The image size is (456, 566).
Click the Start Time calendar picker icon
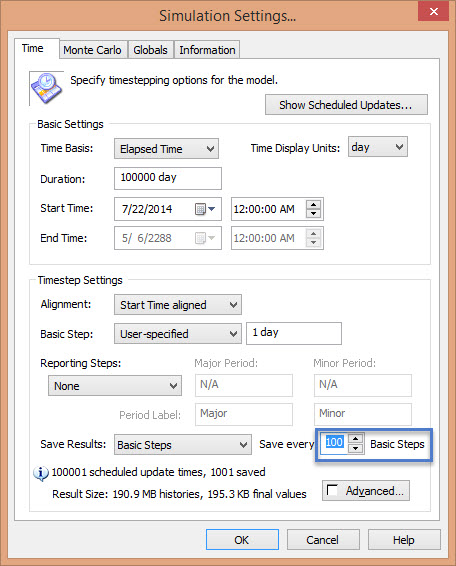(x=205, y=209)
